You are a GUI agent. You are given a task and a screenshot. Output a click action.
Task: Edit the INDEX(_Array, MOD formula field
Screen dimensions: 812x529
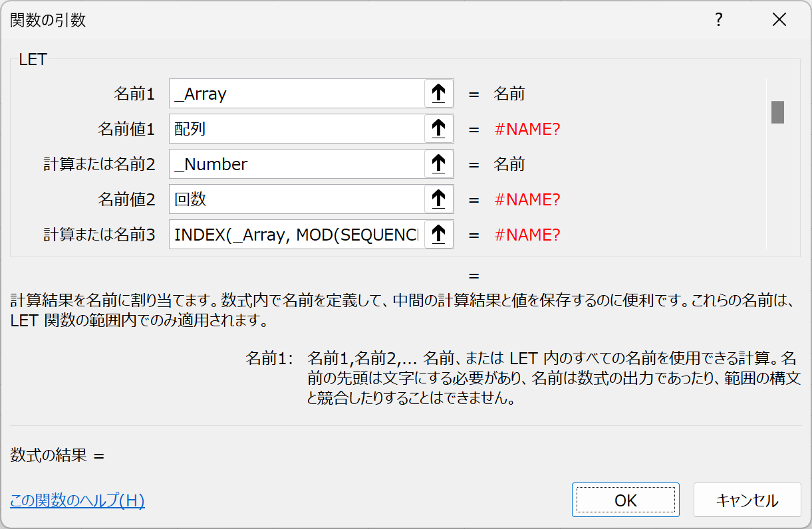pyautogui.click(x=297, y=235)
